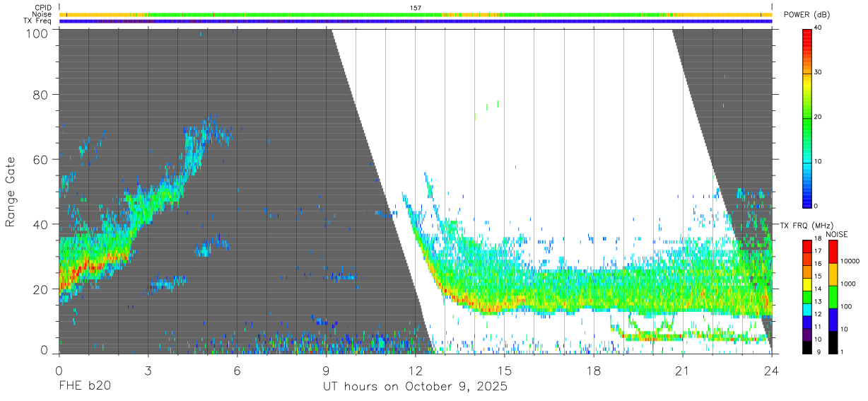The width and height of the screenshot is (868, 401).
Task: Click the CPID label
Action: pos(44,8)
